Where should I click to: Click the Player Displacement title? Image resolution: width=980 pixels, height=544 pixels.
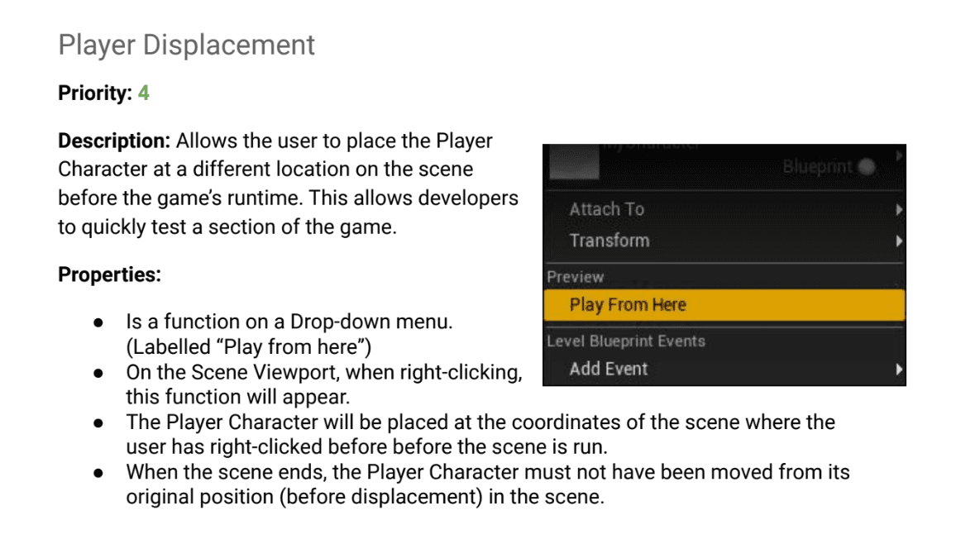click(186, 45)
